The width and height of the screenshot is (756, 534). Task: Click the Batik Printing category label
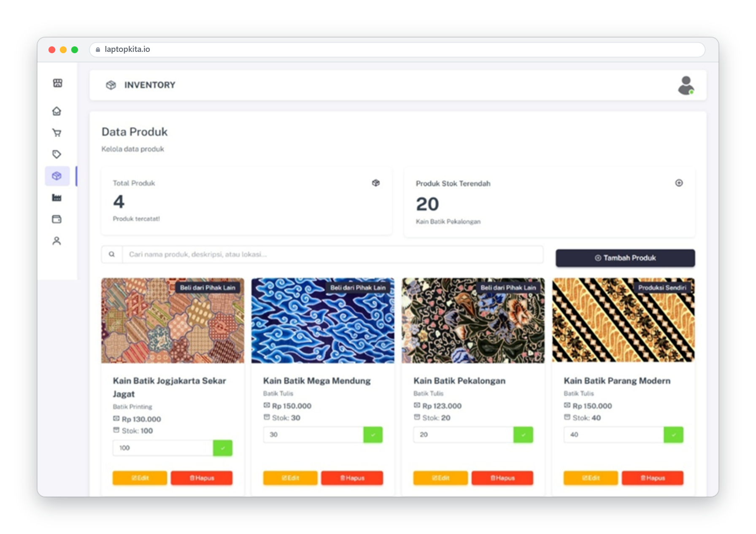coord(132,407)
